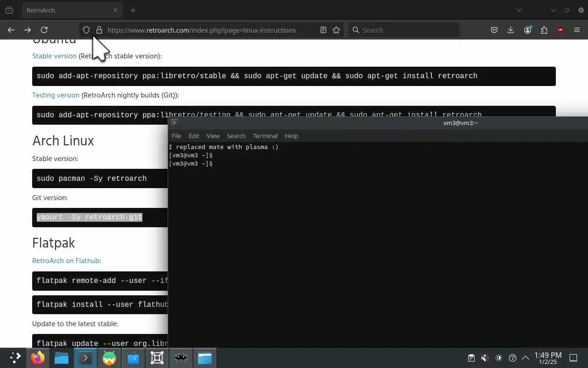Open clipboard tray icon

pos(471,358)
